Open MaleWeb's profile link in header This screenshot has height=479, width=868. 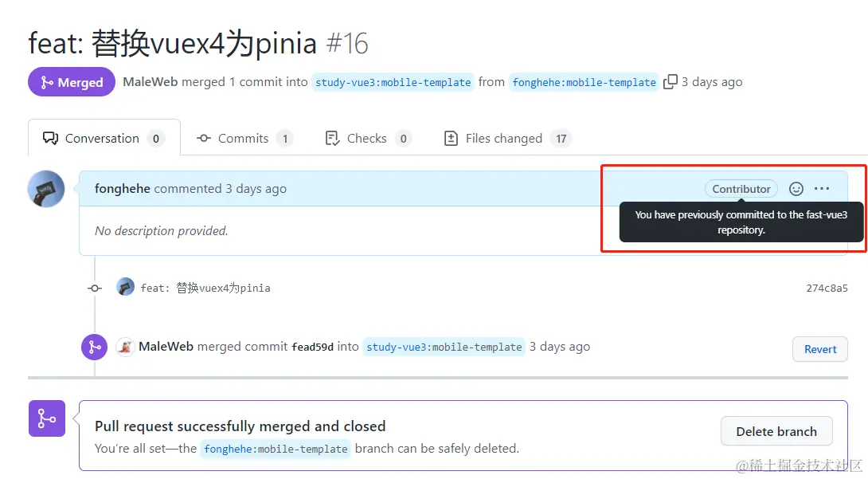click(x=150, y=82)
